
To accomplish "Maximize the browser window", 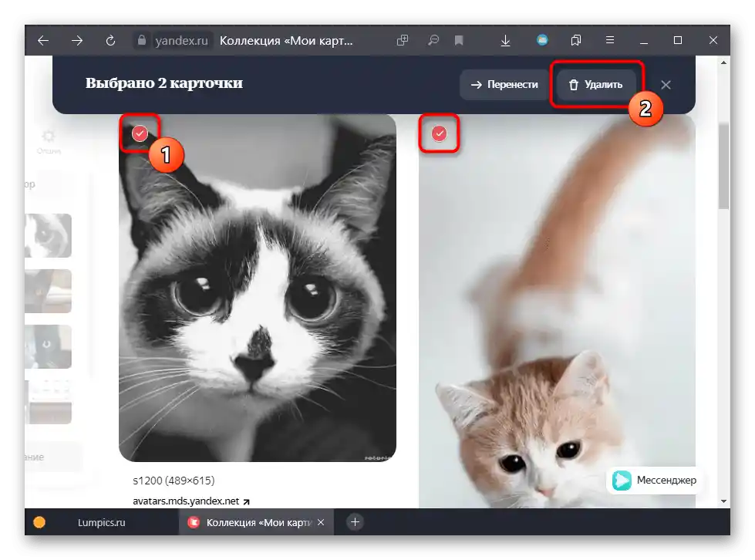I will (678, 40).
